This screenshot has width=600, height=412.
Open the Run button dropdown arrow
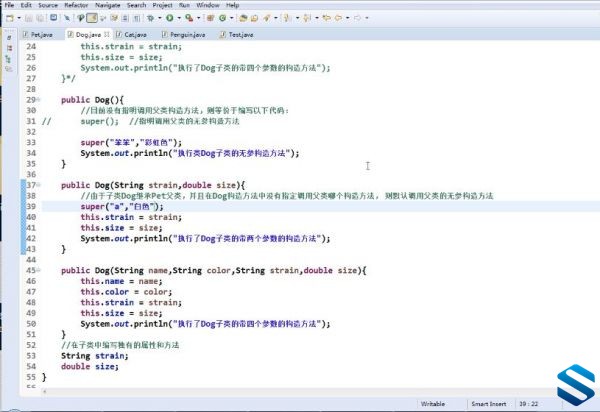tap(178, 18)
